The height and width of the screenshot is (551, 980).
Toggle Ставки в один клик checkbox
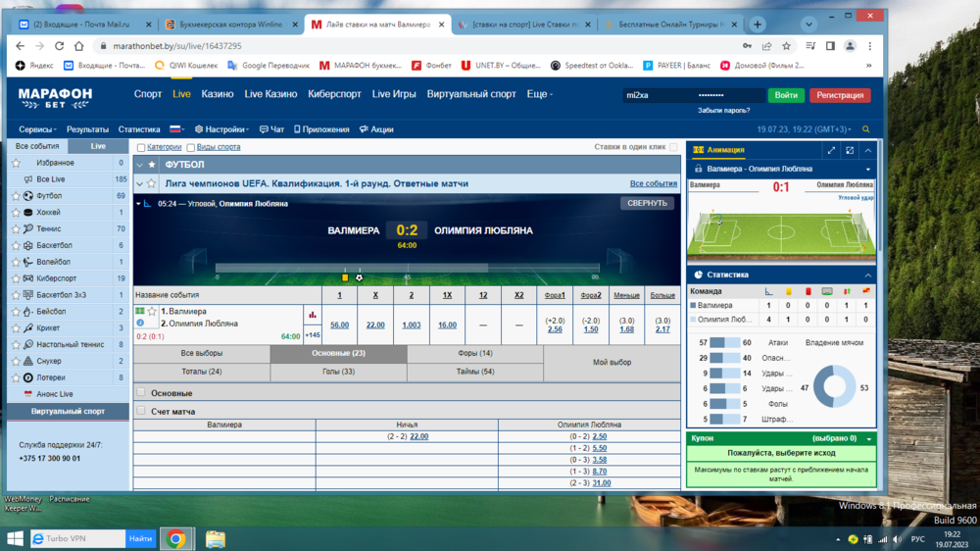(673, 147)
